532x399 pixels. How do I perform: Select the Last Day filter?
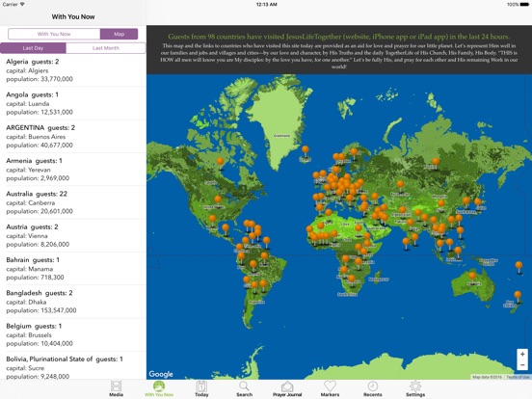coord(33,48)
